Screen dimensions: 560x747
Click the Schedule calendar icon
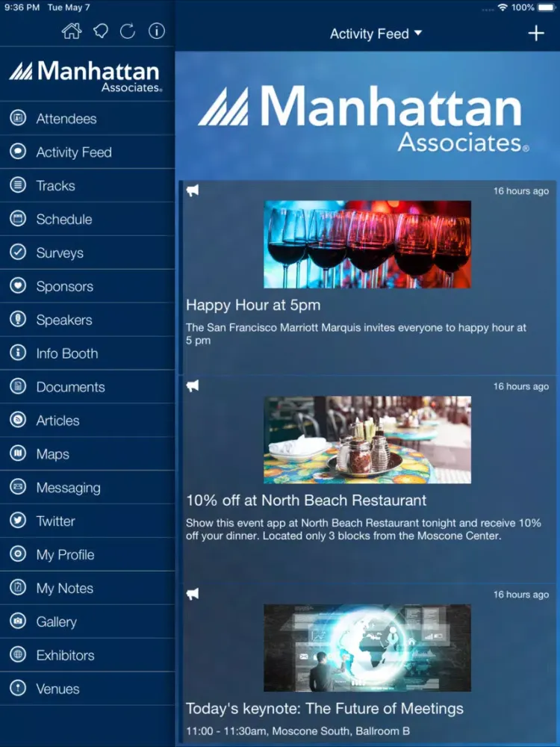[x=18, y=219]
